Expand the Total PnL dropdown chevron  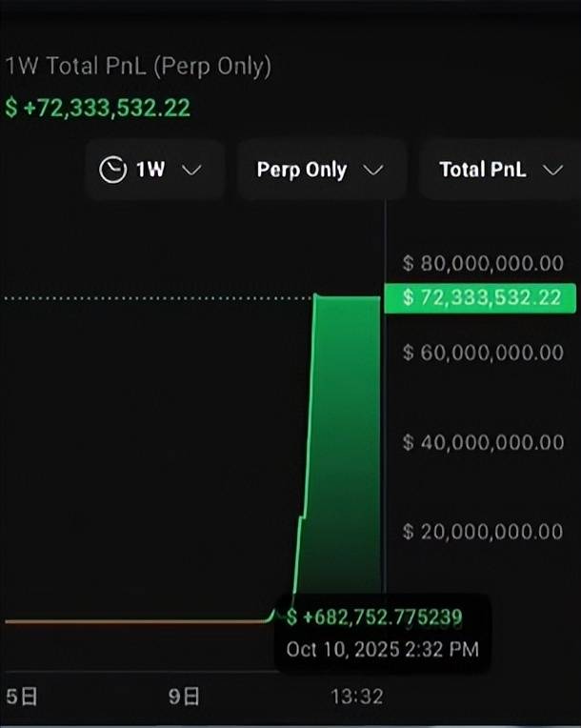click(x=552, y=171)
